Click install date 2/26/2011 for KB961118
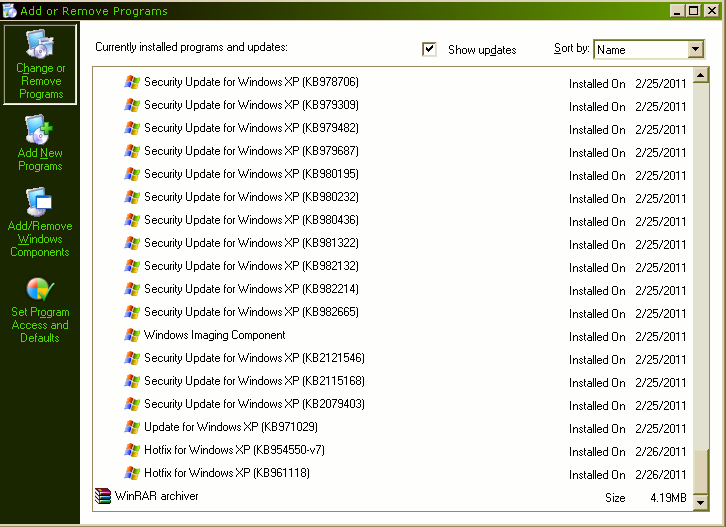The width and height of the screenshot is (726, 527). point(661,475)
